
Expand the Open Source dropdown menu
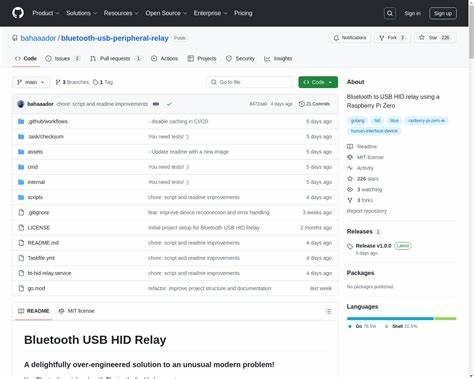tap(166, 13)
